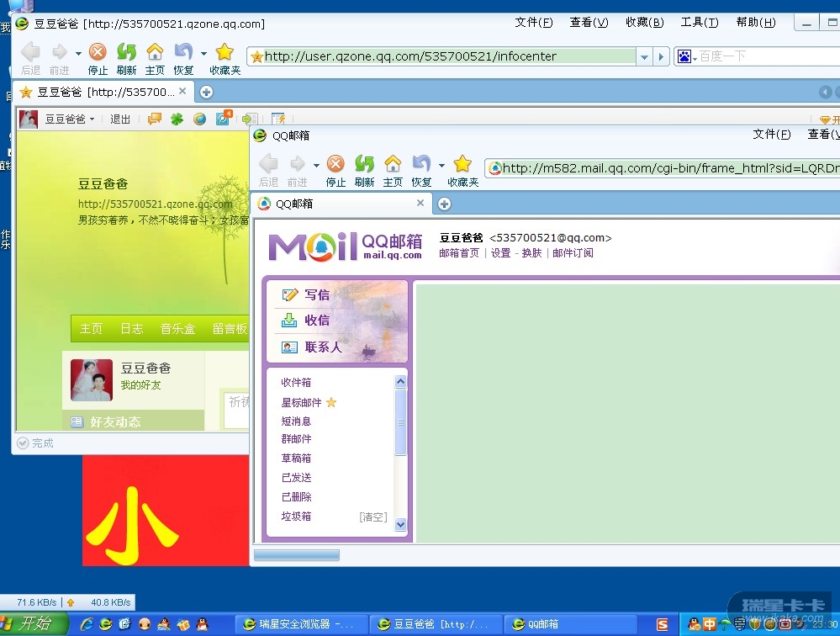840x636 pixels.
Task: Open Baidu search engine dropdown arrow
Action: pyautogui.click(x=695, y=58)
